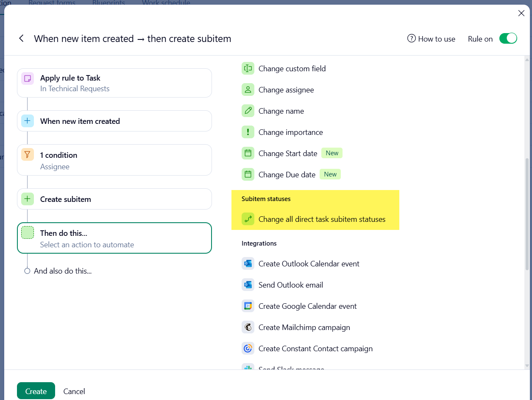Turn off the Rule on toggle
This screenshot has height=400, width=532.
click(x=508, y=39)
